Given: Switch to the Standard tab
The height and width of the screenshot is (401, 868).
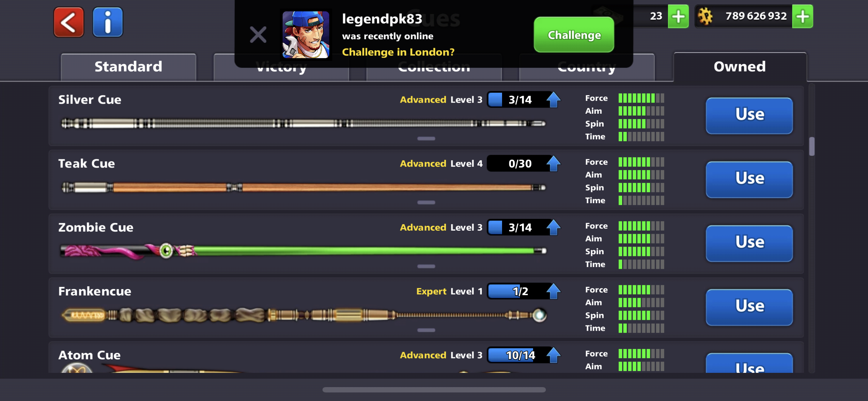Looking at the screenshot, I should pyautogui.click(x=128, y=67).
